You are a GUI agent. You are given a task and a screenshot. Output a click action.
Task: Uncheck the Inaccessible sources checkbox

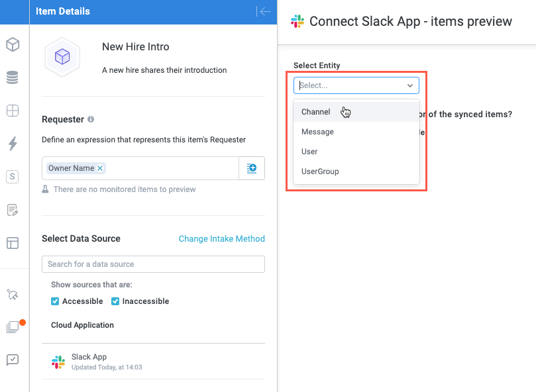click(x=115, y=301)
